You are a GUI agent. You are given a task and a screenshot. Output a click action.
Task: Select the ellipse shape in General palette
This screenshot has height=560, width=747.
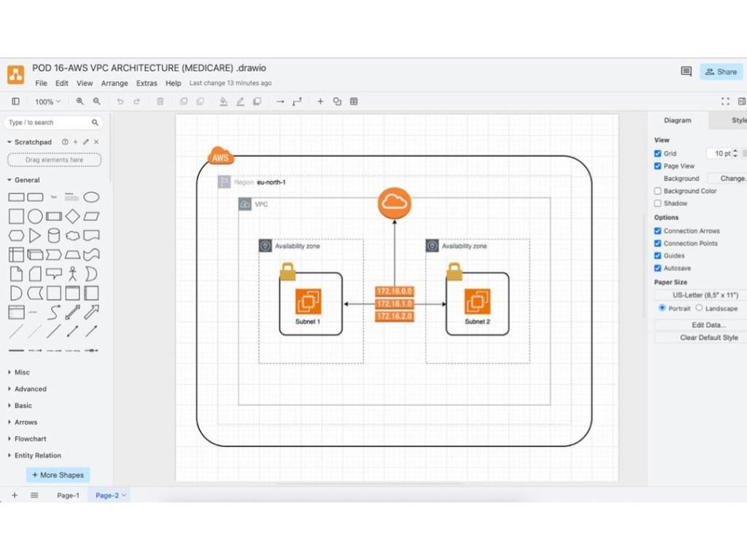(91, 197)
